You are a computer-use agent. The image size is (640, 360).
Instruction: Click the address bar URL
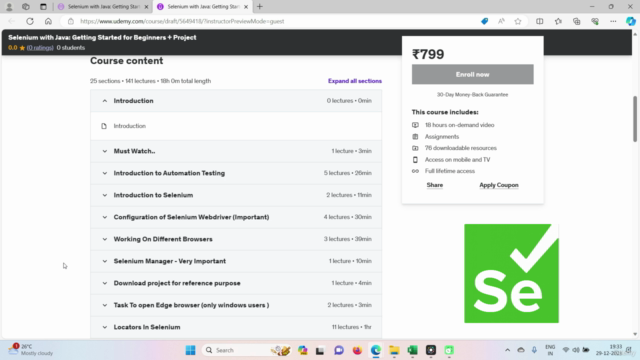click(x=182, y=21)
